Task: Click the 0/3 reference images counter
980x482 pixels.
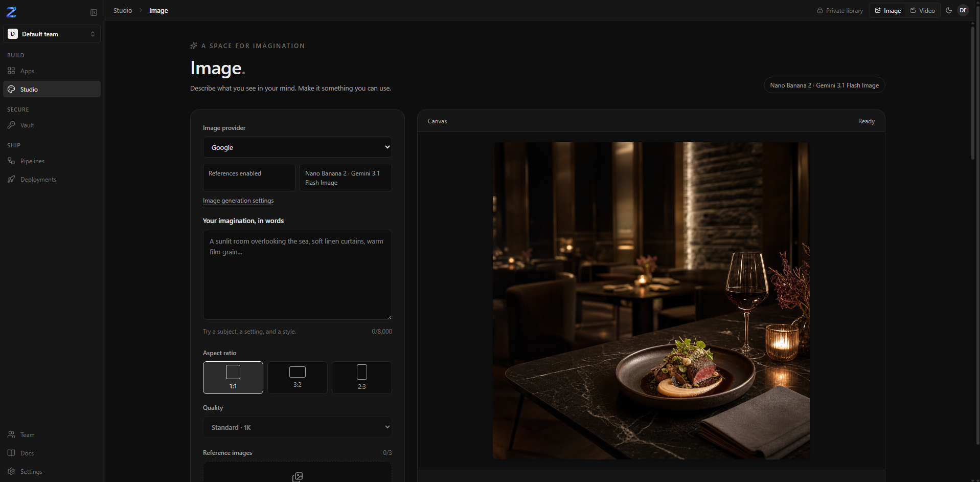Action: [x=388, y=453]
